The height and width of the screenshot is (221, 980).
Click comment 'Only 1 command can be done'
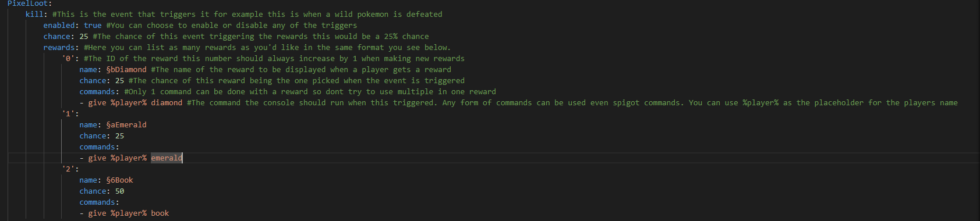coord(310,91)
